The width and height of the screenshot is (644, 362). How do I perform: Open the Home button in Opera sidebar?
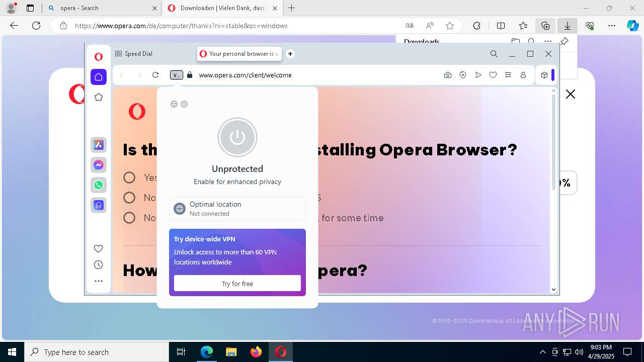(x=99, y=77)
